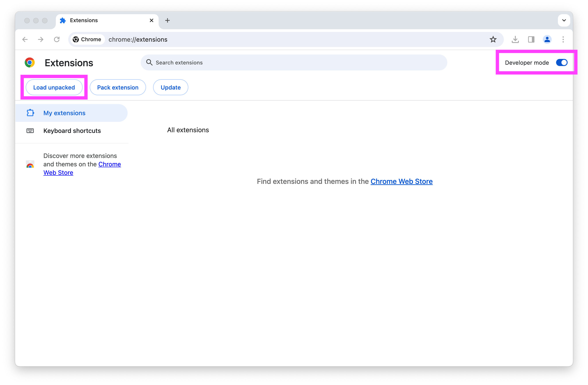Click the forward navigation arrow
The height and width of the screenshot is (385, 588).
(41, 39)
